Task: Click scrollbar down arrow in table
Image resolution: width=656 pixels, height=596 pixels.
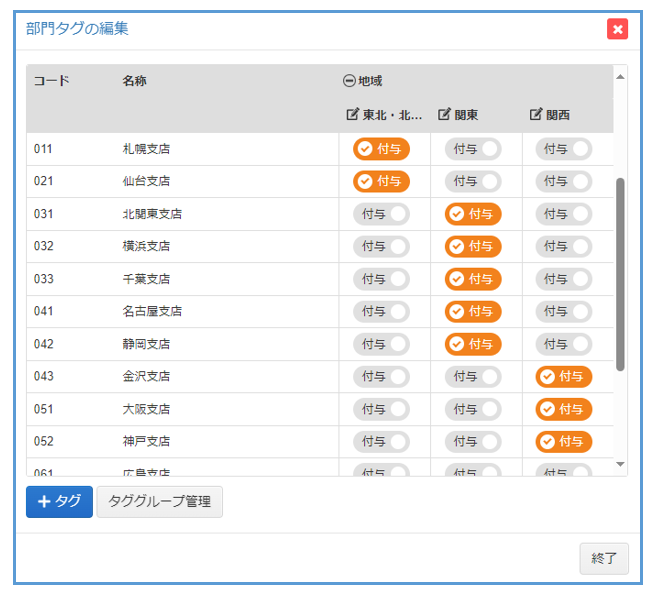Action: (620, 465)
